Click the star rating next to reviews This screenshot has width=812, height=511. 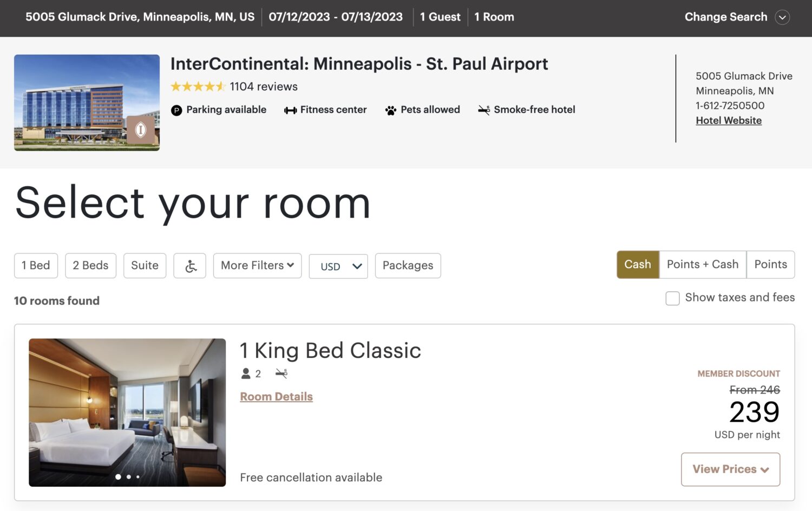[x=199, y=86]
